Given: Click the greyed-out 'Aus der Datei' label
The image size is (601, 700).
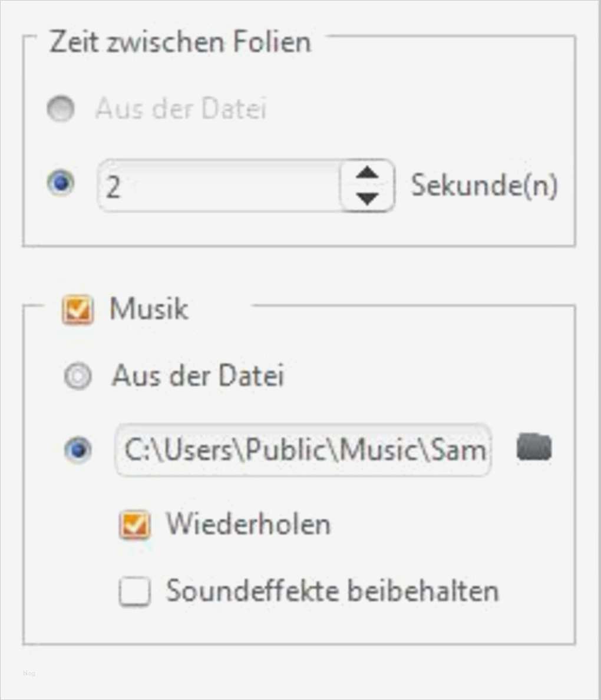Looking at the screenshot, I should pyautogui.click(x=181, y=109).
